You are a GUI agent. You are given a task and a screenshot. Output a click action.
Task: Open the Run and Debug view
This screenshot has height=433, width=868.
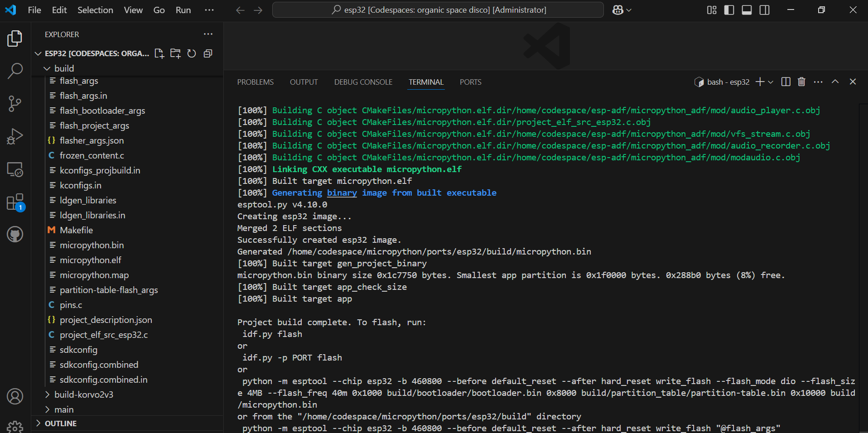point(15,136)
